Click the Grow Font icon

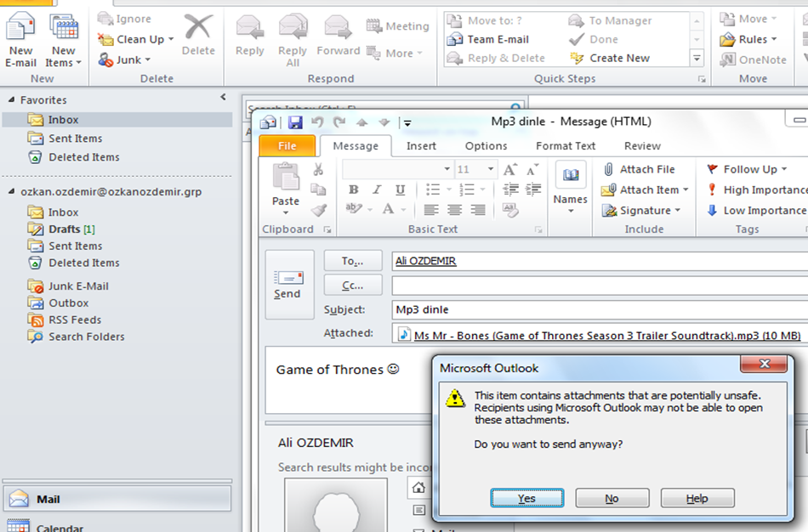509,169
